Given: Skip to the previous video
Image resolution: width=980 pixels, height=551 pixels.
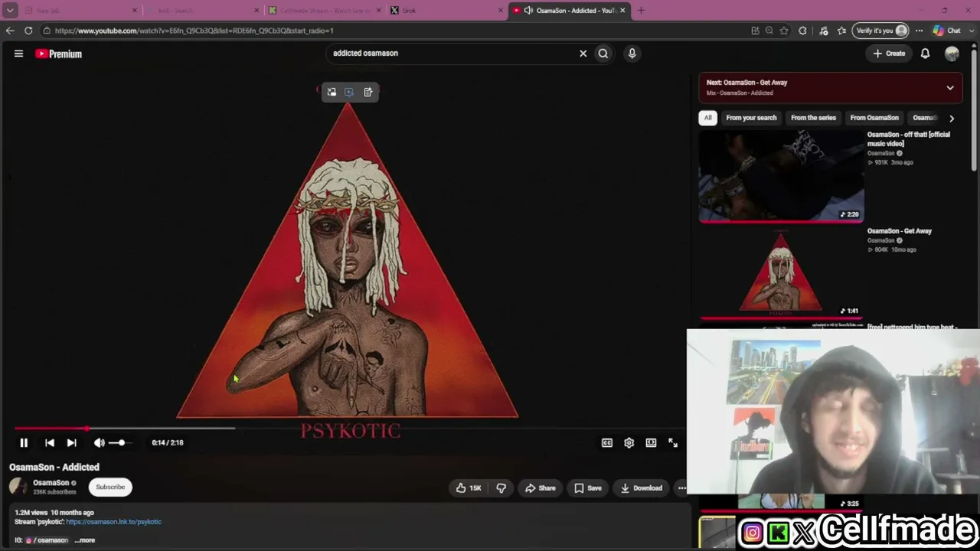Looking at the screenshot, I should click(50, 442).
